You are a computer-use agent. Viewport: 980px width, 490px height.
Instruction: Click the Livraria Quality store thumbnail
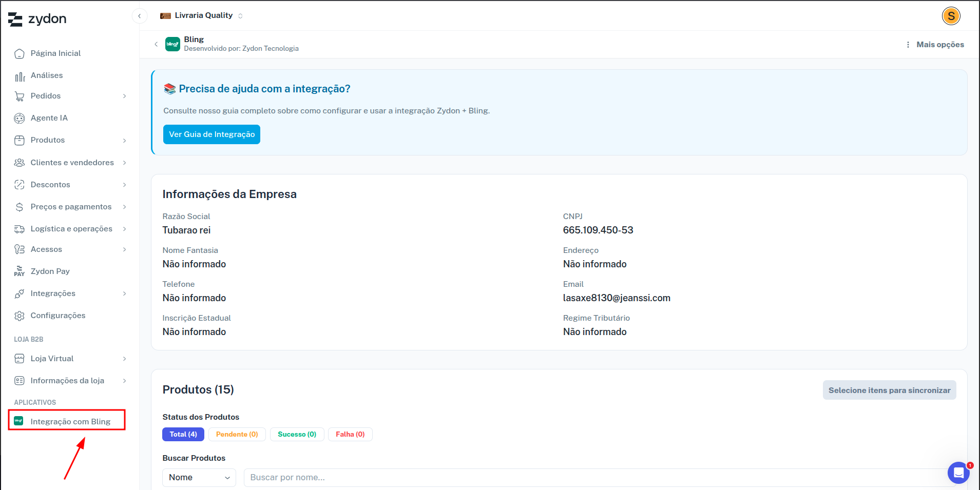(x=165, y=16)
